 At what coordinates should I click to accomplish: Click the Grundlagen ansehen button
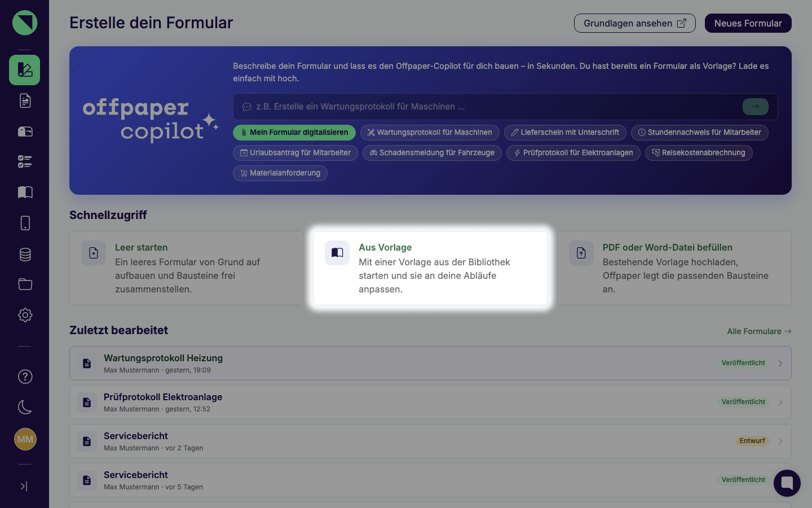click(634, 23)
